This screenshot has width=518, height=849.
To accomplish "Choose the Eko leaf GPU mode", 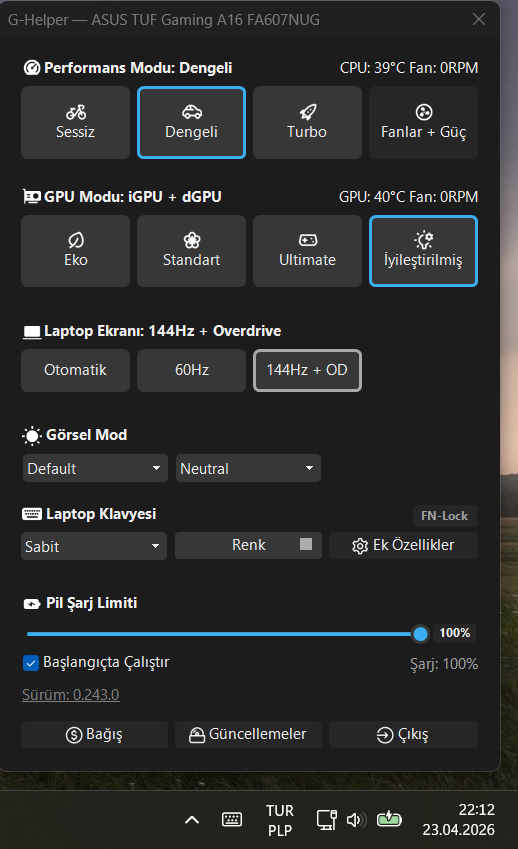I will click(x=75, y=251).
